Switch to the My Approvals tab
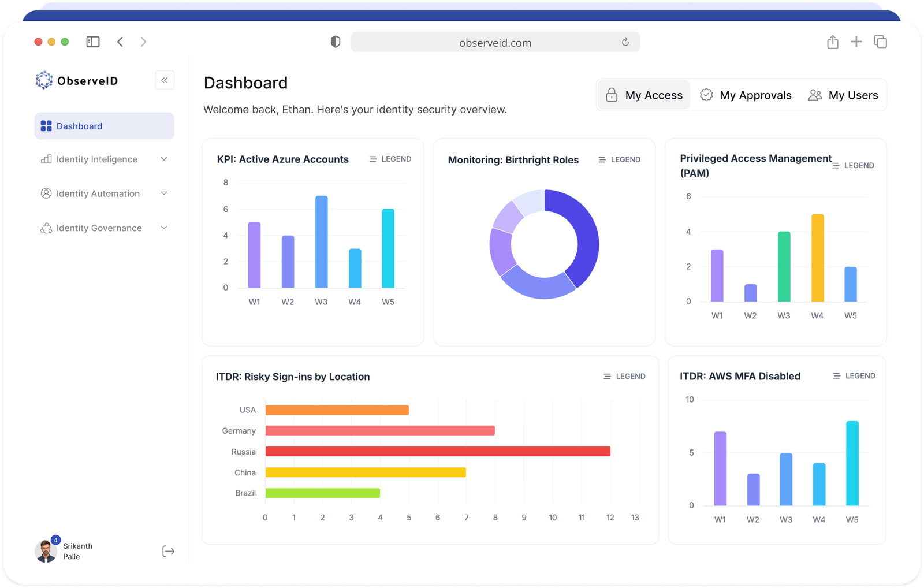 (x=746, y=95)
